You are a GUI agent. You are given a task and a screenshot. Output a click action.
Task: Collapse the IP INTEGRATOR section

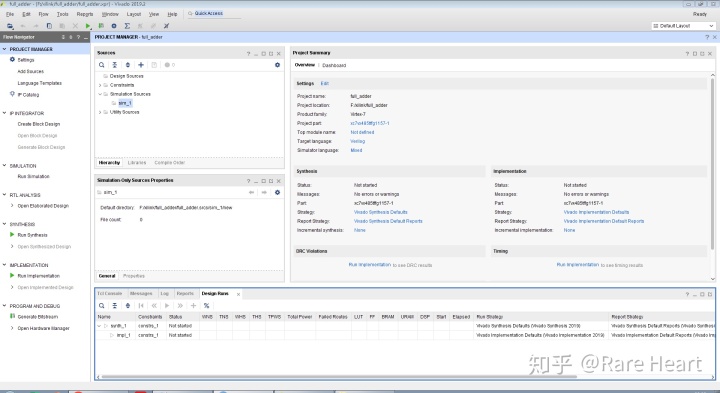(5, 113)
